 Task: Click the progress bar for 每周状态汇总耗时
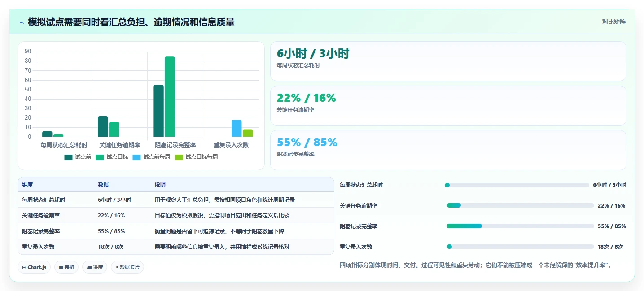517,185
